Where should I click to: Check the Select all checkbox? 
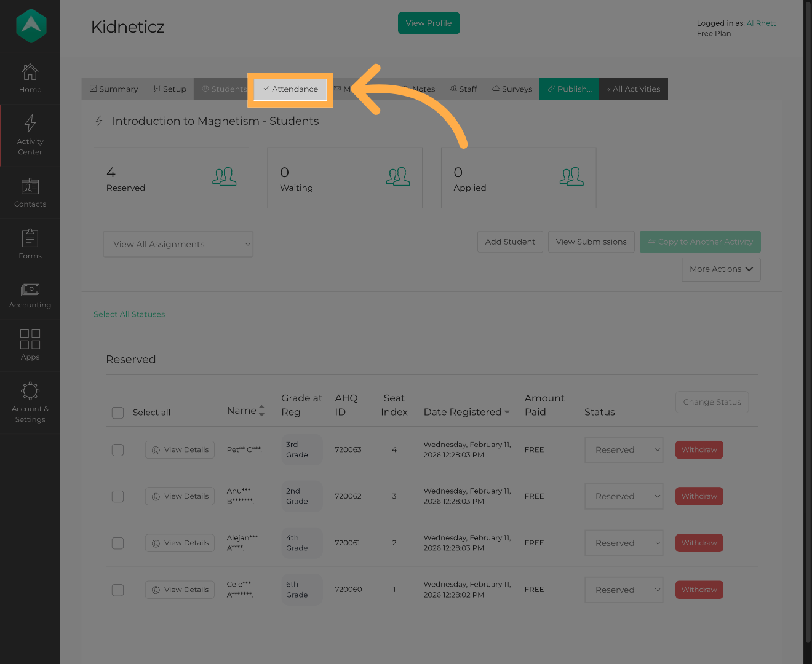pos(117,413)
